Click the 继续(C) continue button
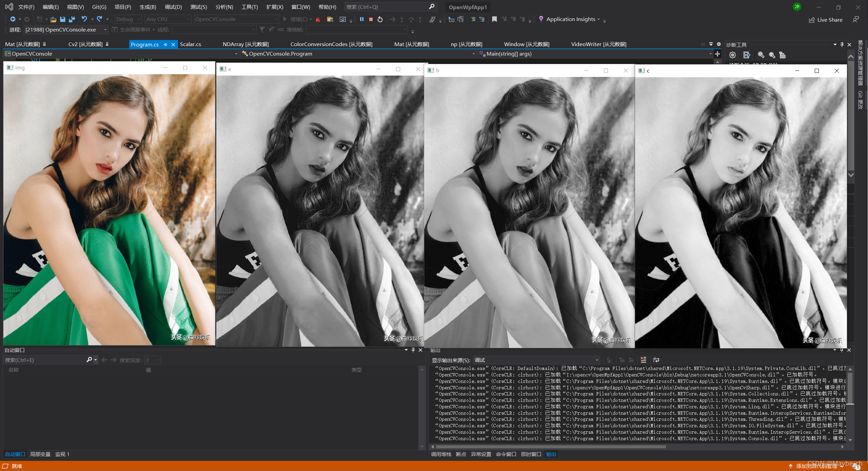 [x=296, y=19]
